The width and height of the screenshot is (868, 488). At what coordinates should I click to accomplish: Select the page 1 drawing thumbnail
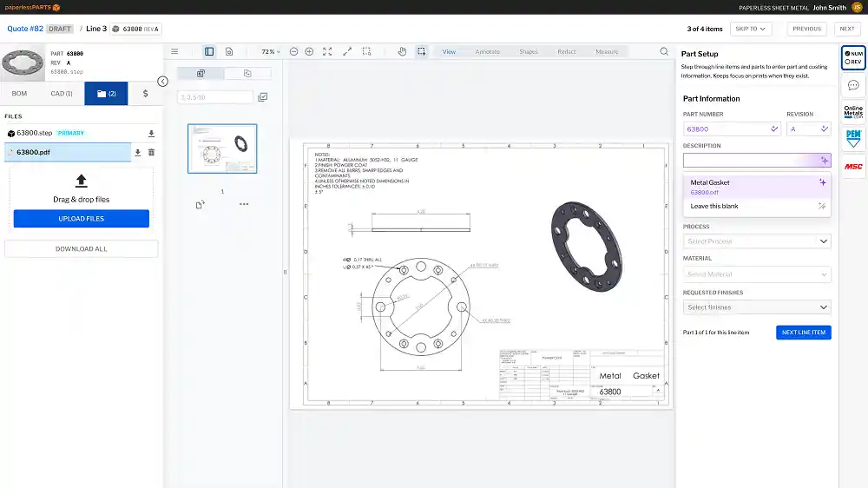tap(222, 148)
